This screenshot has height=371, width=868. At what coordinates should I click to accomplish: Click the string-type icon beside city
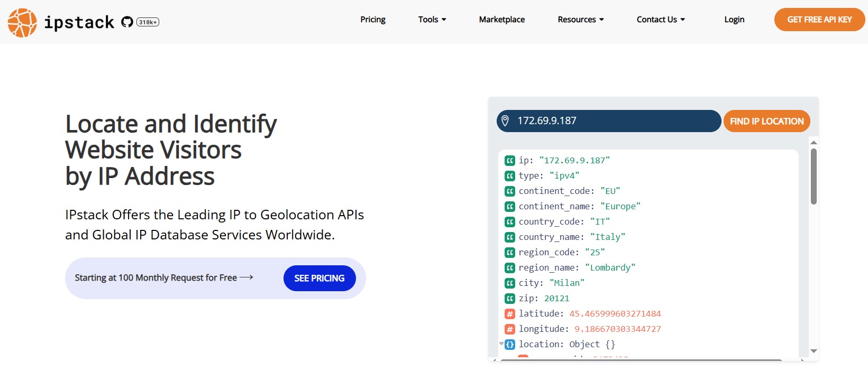tap(510, 283)
